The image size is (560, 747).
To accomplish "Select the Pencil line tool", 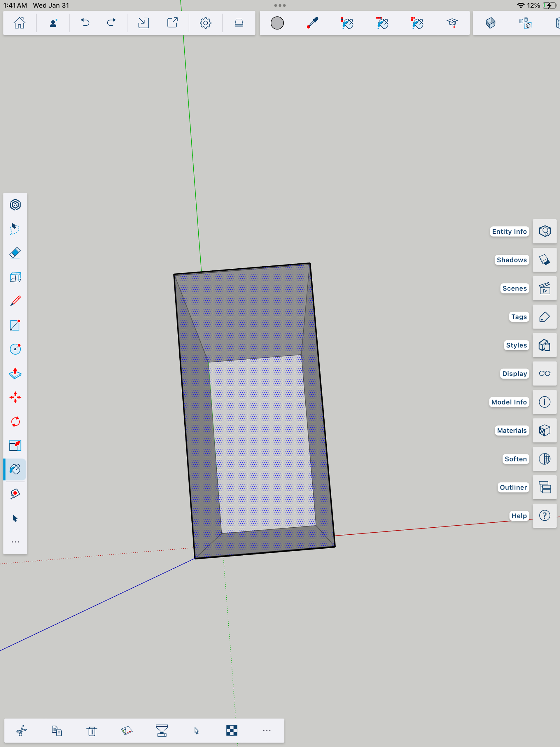I will coord(15,301).
